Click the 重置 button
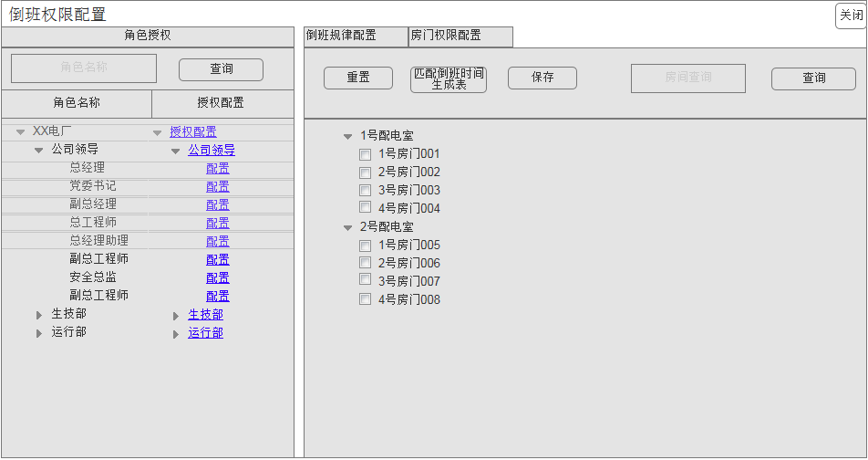868x460 pixels. (x=358, y=78)
